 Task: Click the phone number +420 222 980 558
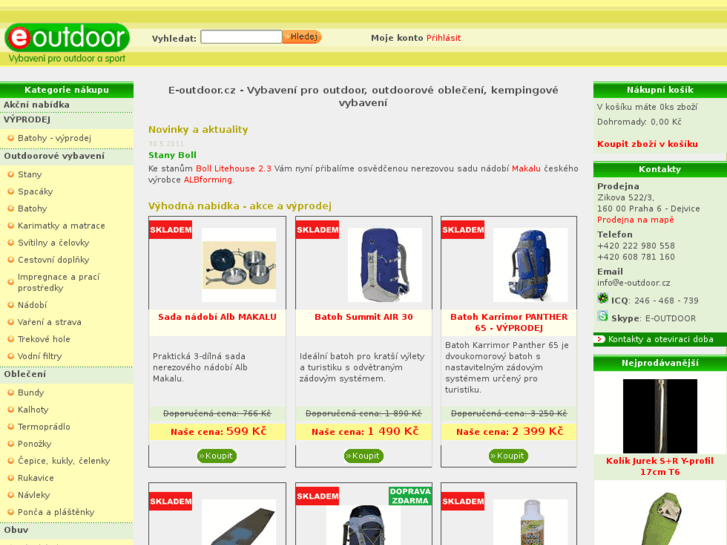pyautogui.click(x=636, y=246)
